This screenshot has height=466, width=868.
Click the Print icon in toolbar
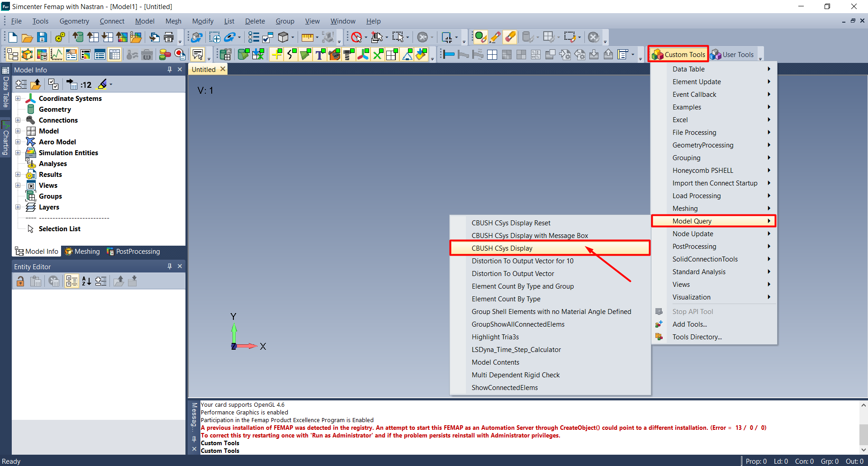point(169,37)
